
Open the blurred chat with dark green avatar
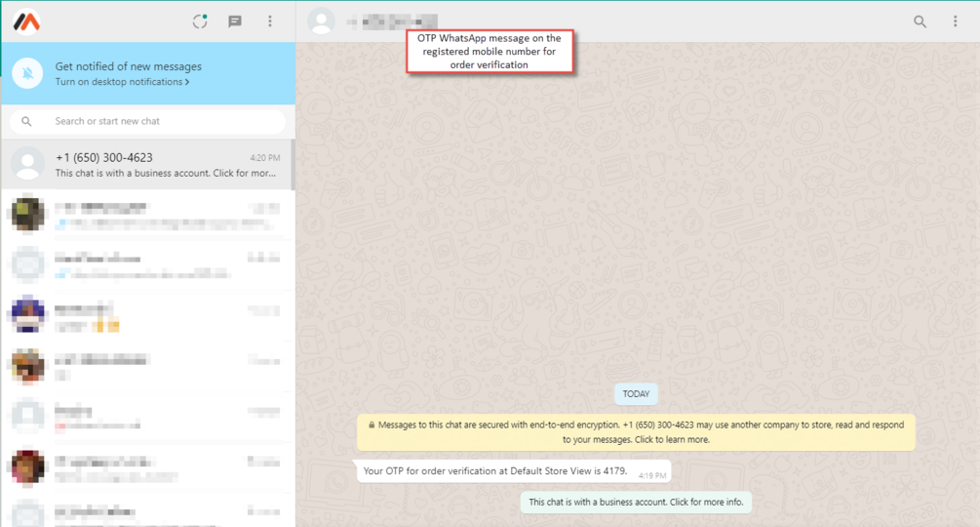coord(147,215)
